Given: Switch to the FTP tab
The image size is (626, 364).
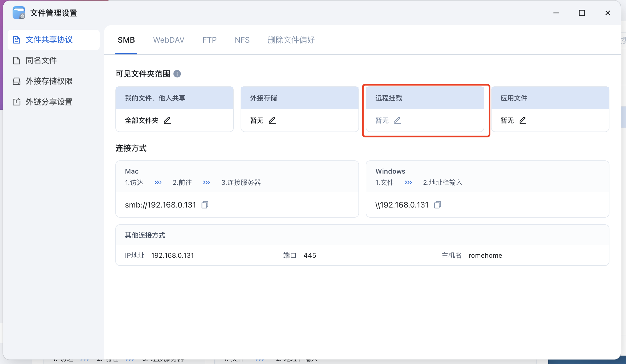Looking at the screenshot, I should pyautogui.click(x=209, y=40).
